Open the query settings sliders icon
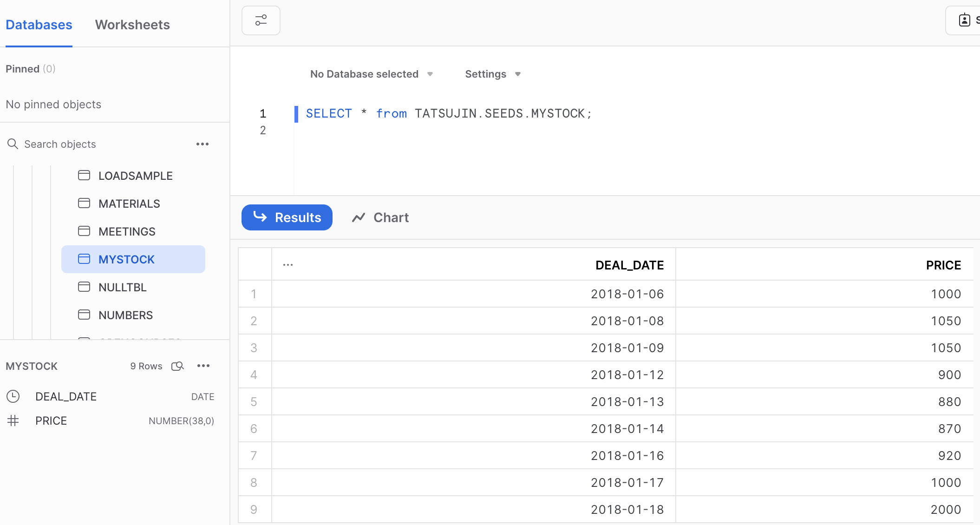This screenshot has width=980, height=525. click(261, 20)
